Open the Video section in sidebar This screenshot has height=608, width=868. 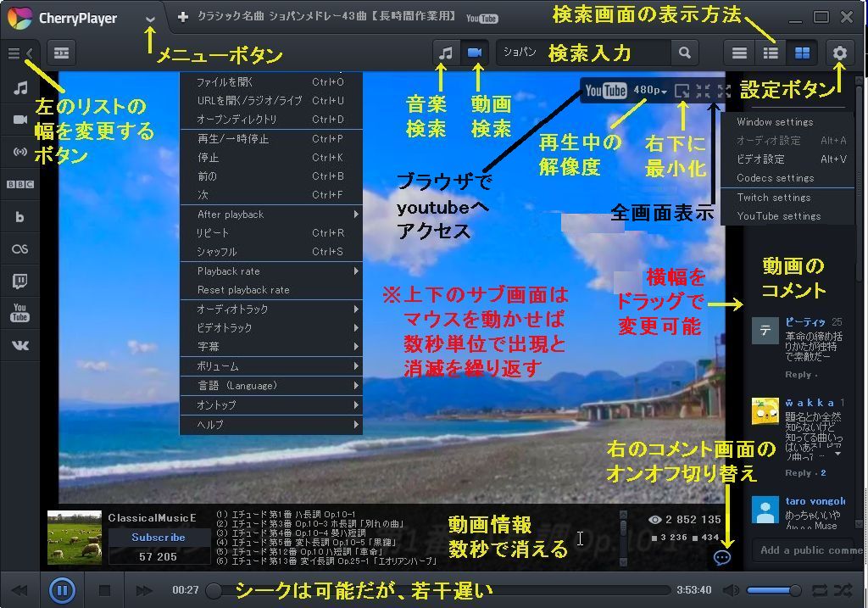pyautogui.click(x=20, y=120)
